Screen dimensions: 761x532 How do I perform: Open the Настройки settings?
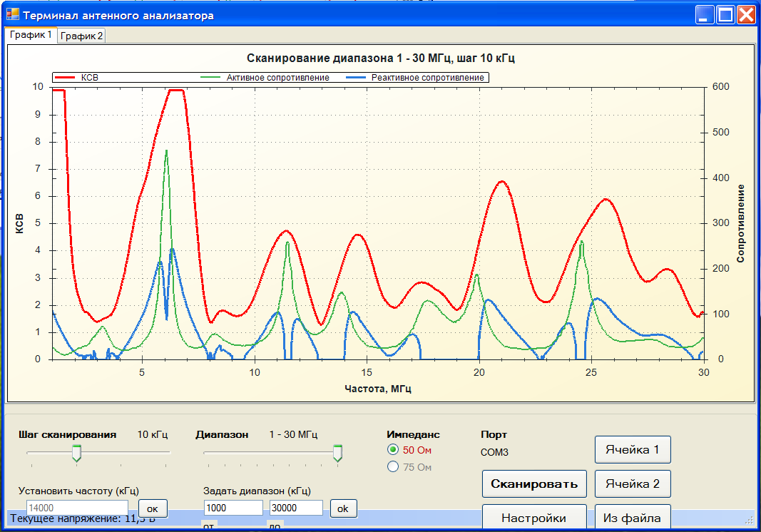(x=533, y=517)
